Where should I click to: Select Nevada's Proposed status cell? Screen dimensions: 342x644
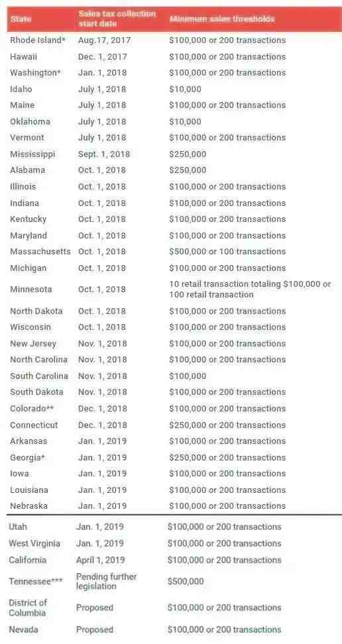[x=95, y=629]
